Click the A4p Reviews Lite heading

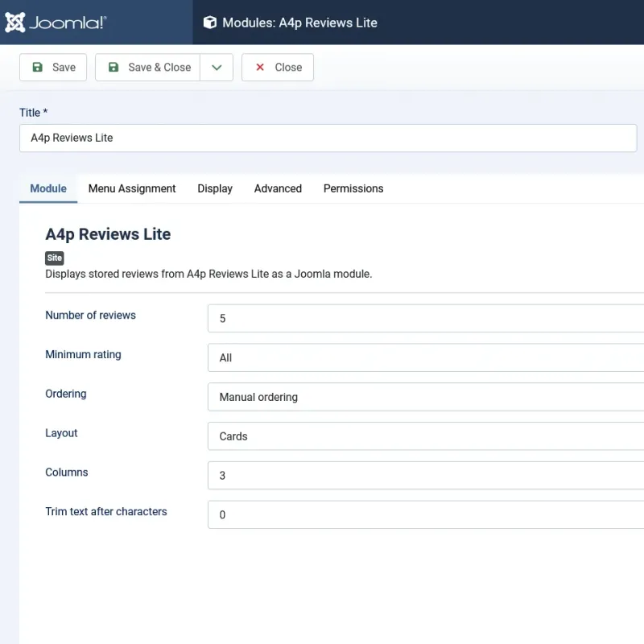click(108, 234)
